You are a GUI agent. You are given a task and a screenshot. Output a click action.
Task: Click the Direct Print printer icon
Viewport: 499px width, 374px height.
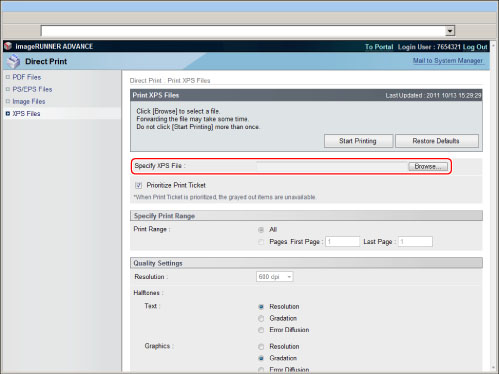pyautogui.click(x=14, y=61)
